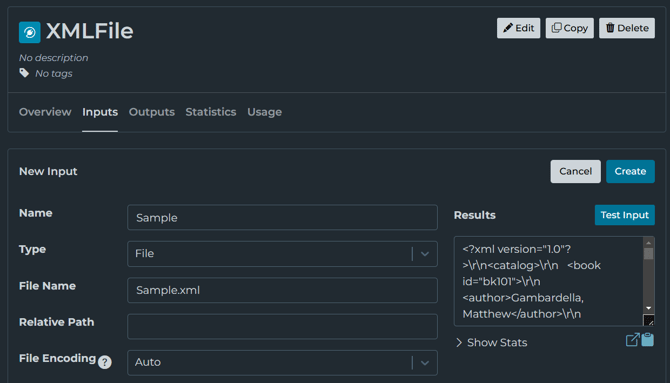Switch to the Outputs tab

[x=152, y=112]
